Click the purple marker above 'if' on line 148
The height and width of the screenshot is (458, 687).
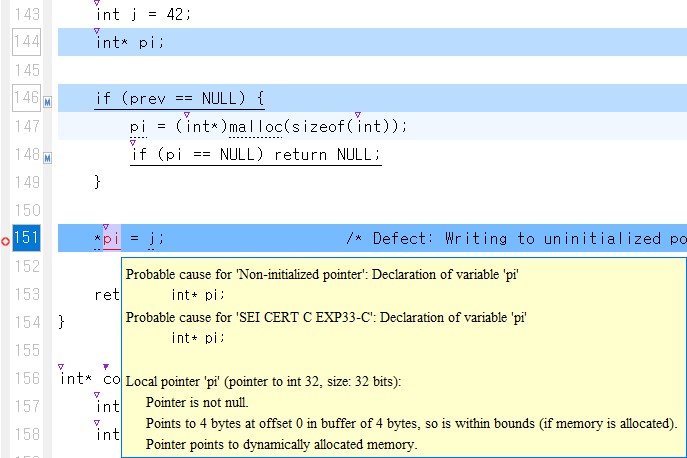click(133, 142)
